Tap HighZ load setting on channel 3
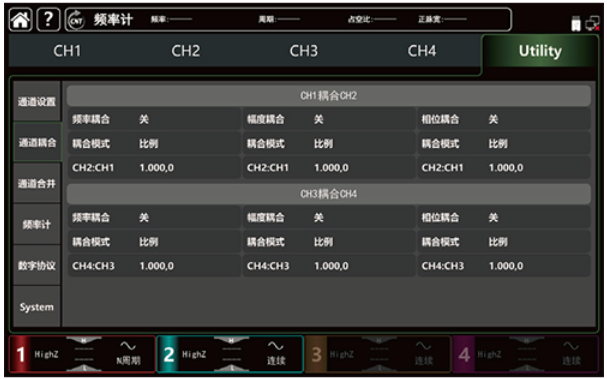The height and width of the screenshot is (379, 607). point(342,354)
